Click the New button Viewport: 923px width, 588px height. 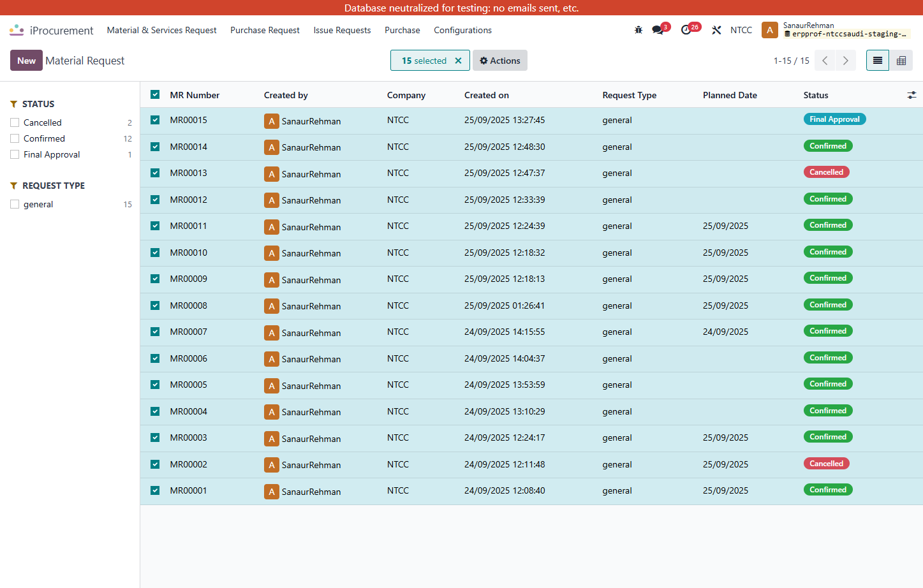tap(26, 61)
